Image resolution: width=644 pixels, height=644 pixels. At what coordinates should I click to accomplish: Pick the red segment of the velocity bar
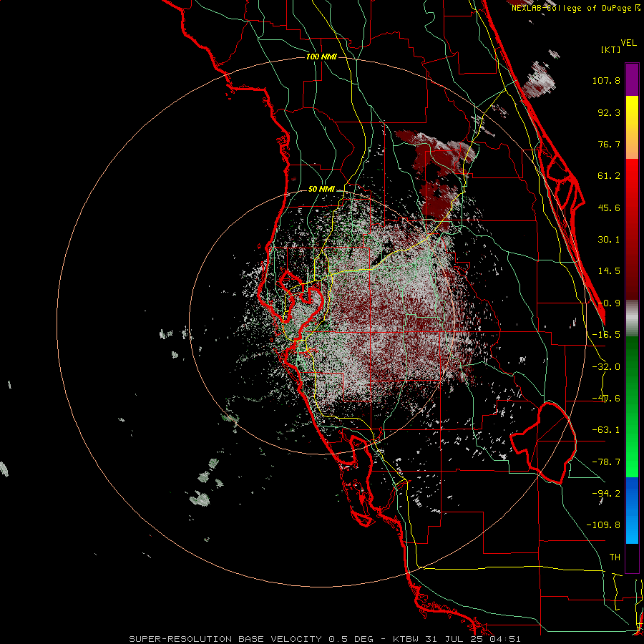pos(632,229)
